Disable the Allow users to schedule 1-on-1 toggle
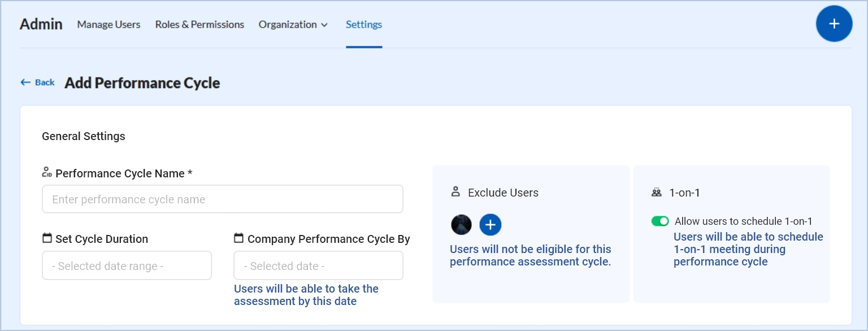Screen dimensions: 868x331 click(x=659, y=221)
